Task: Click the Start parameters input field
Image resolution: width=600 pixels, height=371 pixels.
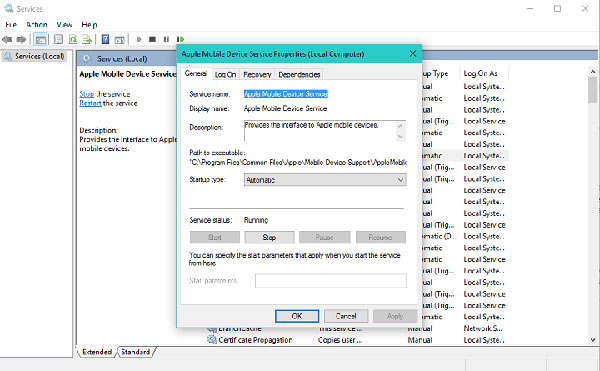Action: 331,281
